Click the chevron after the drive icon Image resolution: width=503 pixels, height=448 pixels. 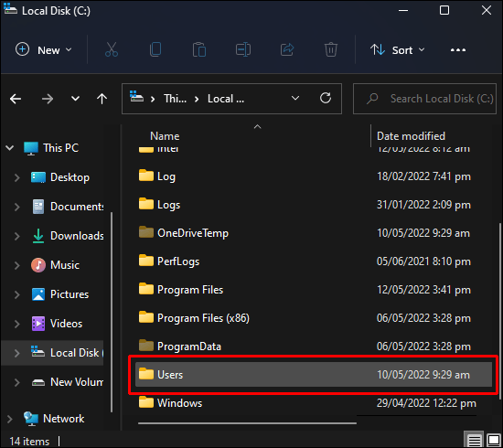pos(153,99)
